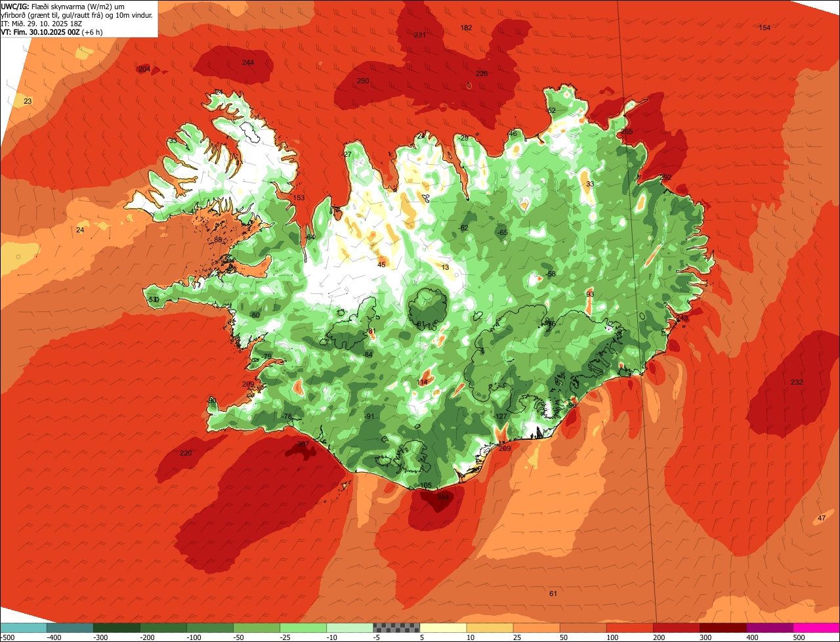Click the valid time 'VT: Fim. 30.10.2025 00Z (+6 h)'
This screenshot has width=840, height=642.
point(52,32)
